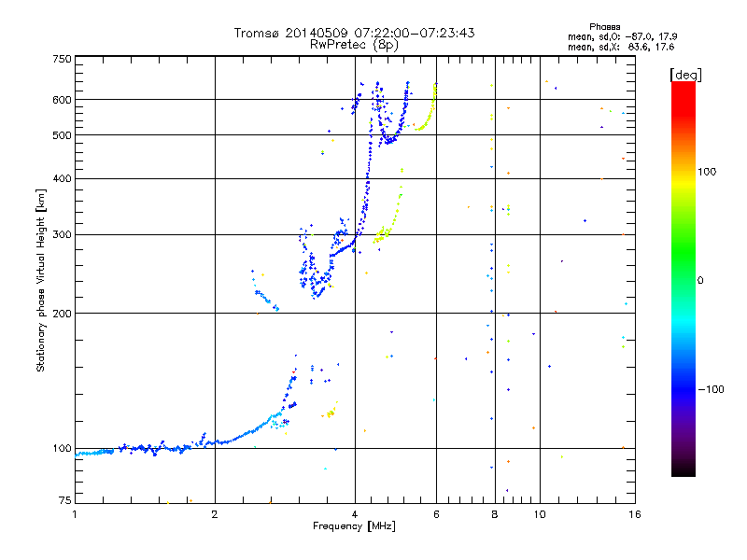Click the 'mean, sd,O: -87.0, 17.9' statistics line
The height and width of the screenshot is (560, 747).
(x=622, y=36)
